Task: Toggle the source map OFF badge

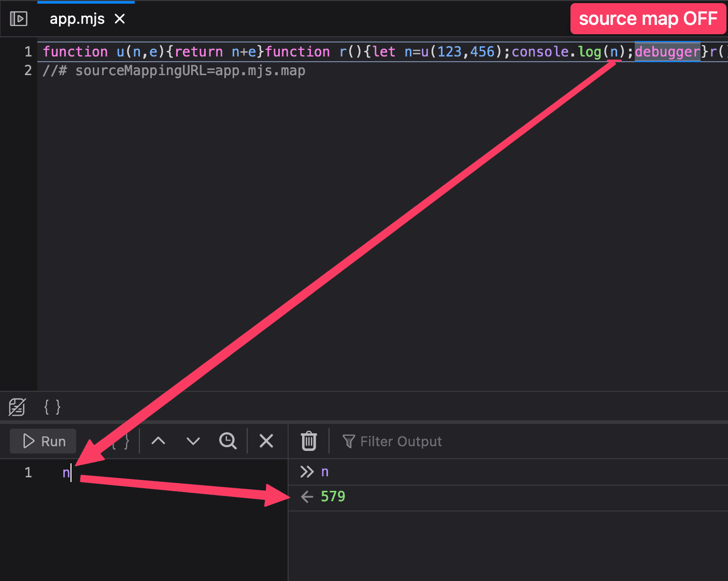Action: 648,18
